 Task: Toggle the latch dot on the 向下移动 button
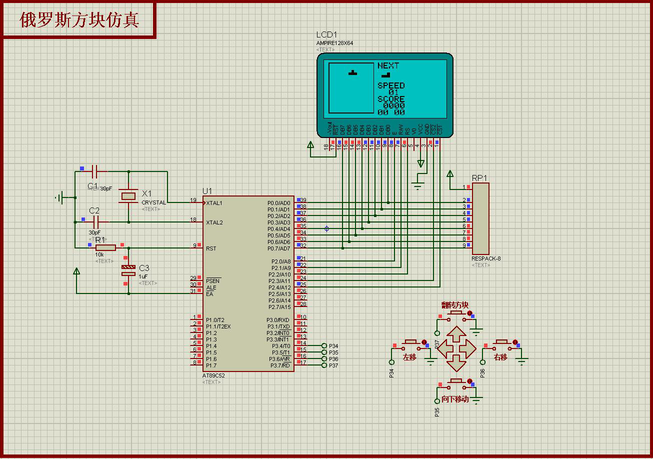click(x=469, y=381)
